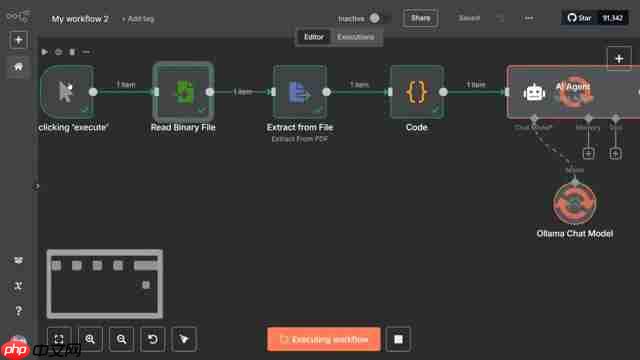Add Tool sub-node to AI Agent
640x360 pixels.
pyautogui.click(x=616, y=153)
